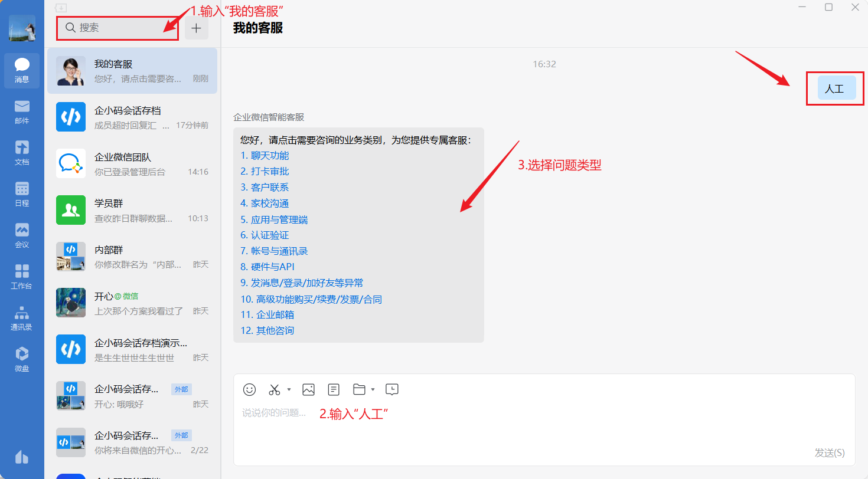Open the Mail (邮件) sidebar icon

click(x=22, y=112)
